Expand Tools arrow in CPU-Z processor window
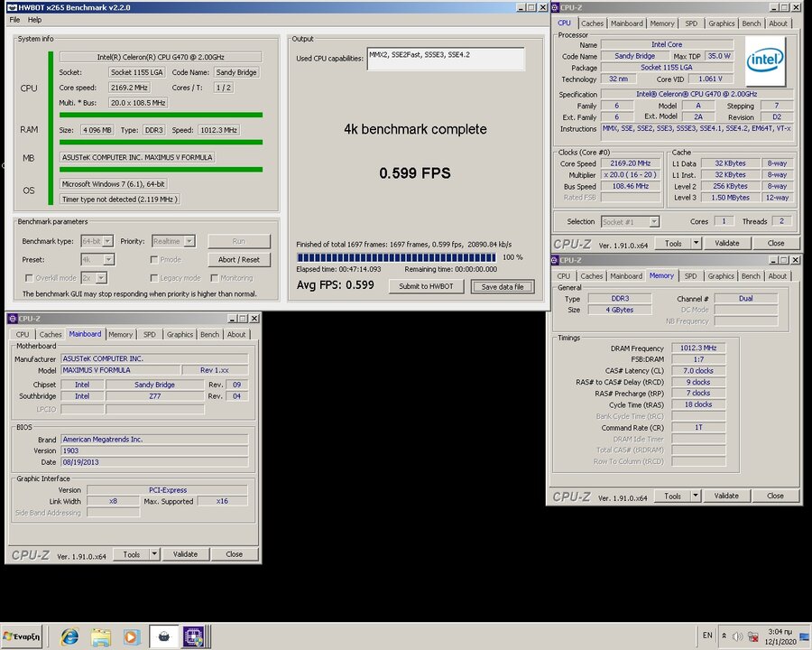Image resolution: width=812 pixels, height=650 pixels. [x=696, y=243]
